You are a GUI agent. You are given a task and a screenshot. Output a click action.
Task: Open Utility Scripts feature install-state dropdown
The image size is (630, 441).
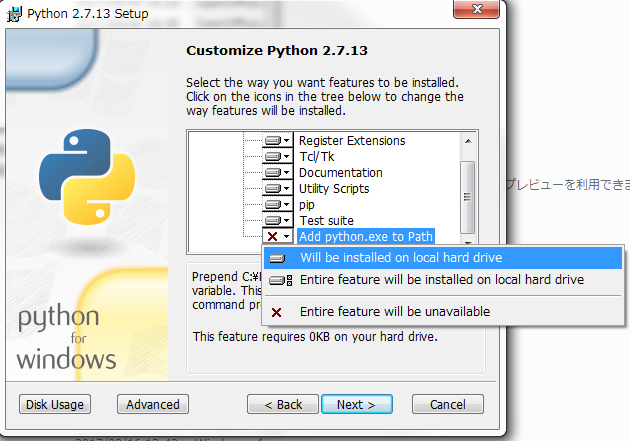click(x=277, y=189)
